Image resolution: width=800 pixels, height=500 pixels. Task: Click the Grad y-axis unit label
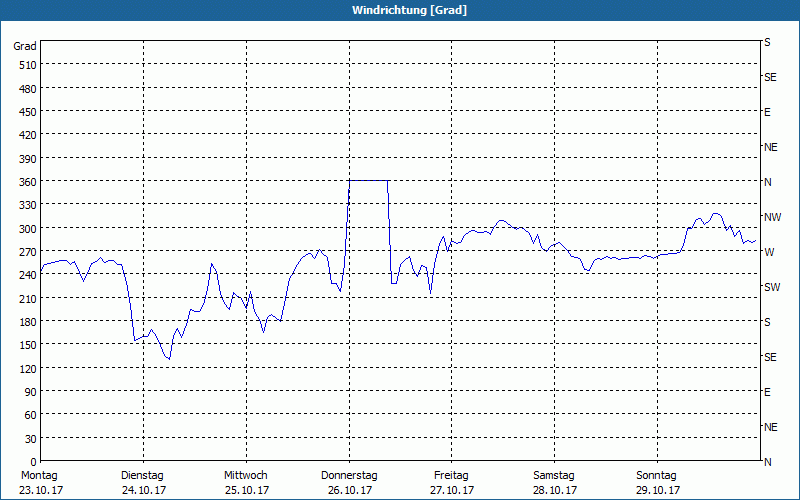25,46
